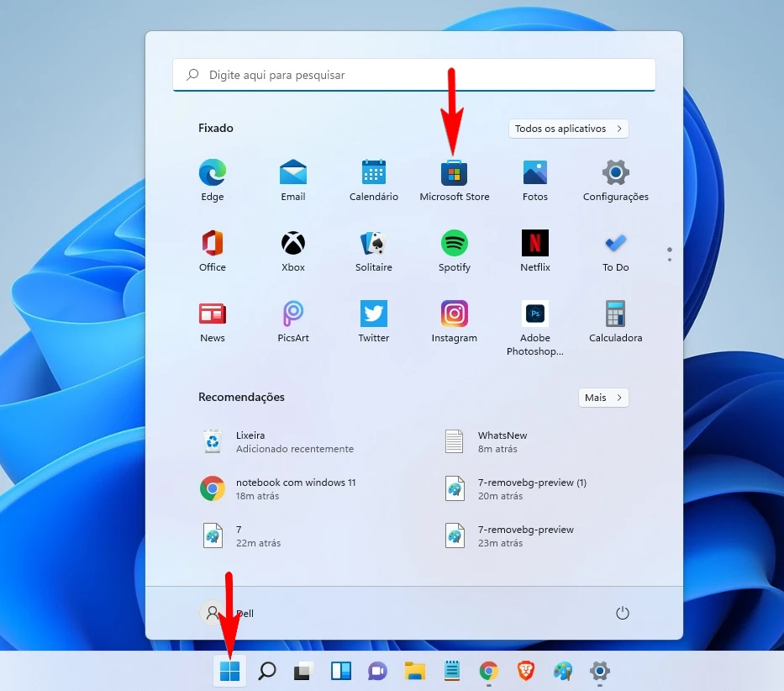Open Paint from the taskbar
This screenshot has height=691, width=784.
(563, 671)
